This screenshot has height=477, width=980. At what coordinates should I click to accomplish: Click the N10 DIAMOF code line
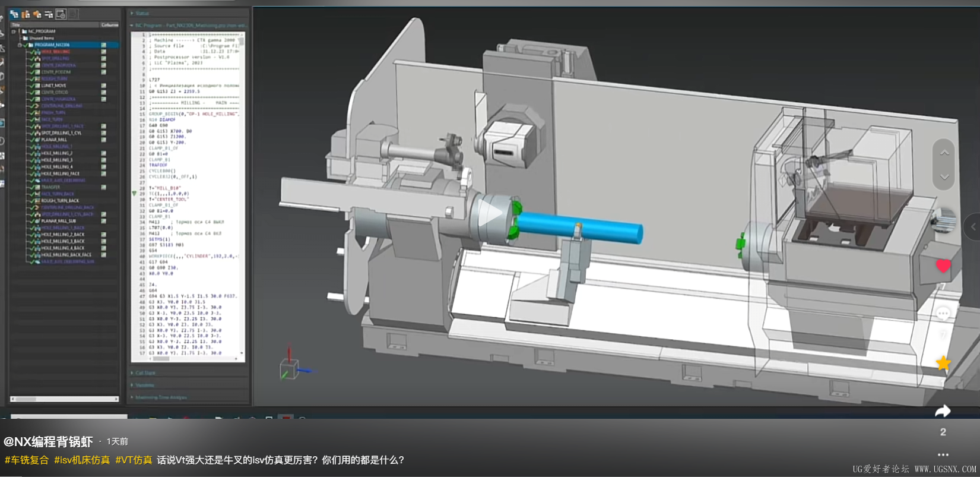coord(162,119)
